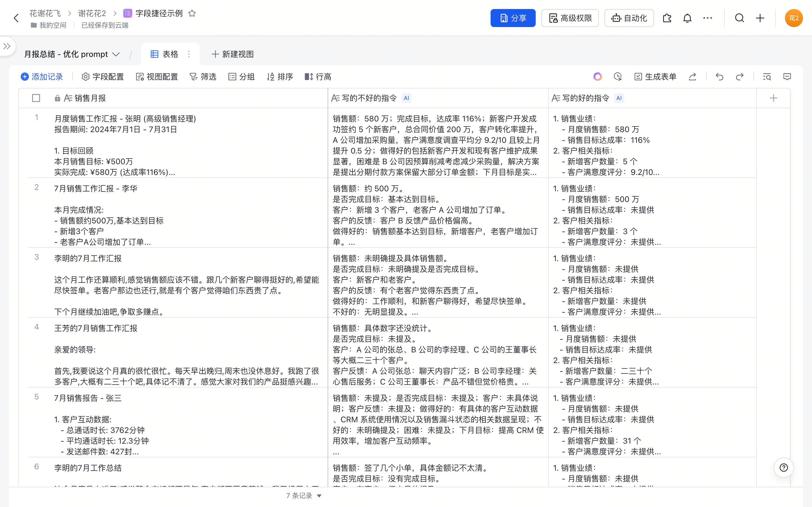Click the undo arrow icon
Viewport: 812px width, 507px height.
click(719, 77)
